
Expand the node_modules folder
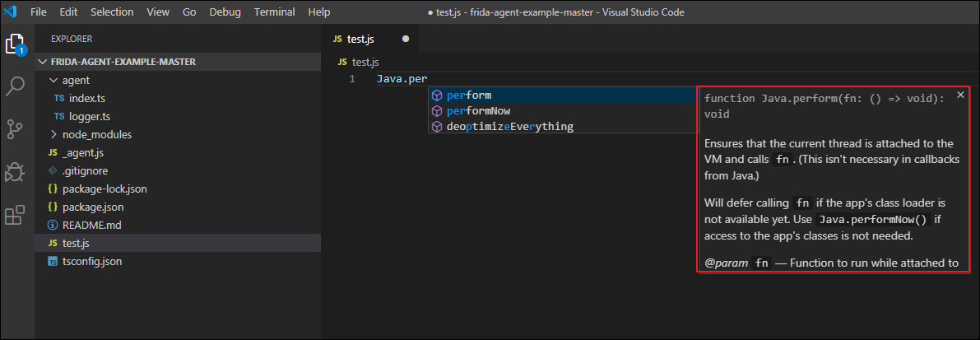coord(53,134)
